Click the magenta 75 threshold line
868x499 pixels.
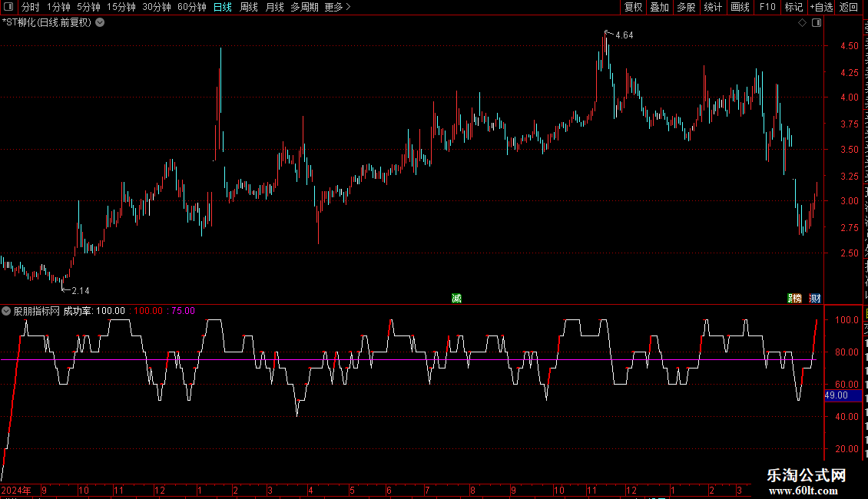coord(409,360)
